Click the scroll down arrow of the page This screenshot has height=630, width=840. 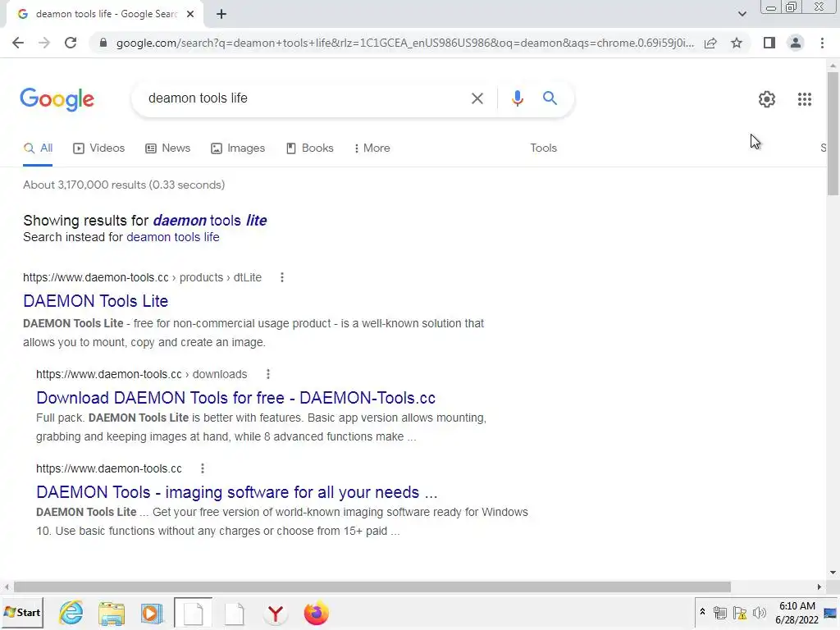pos(833,573)
